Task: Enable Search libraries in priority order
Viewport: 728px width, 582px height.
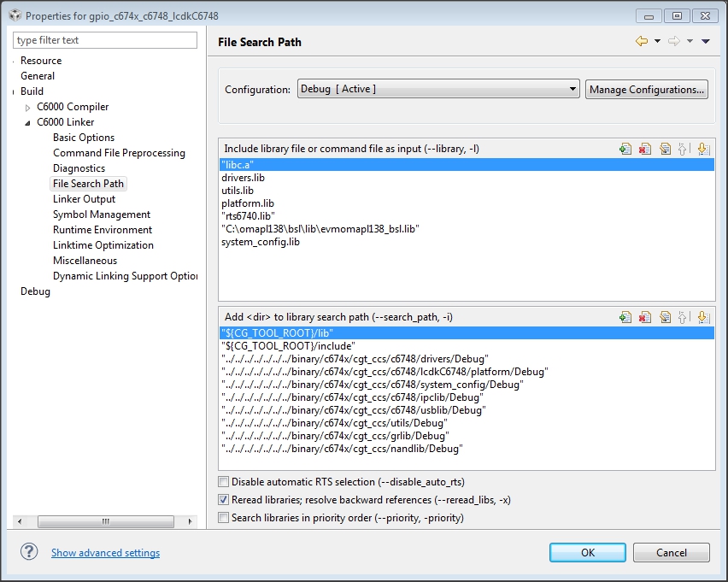Action: tap(223, 517)
